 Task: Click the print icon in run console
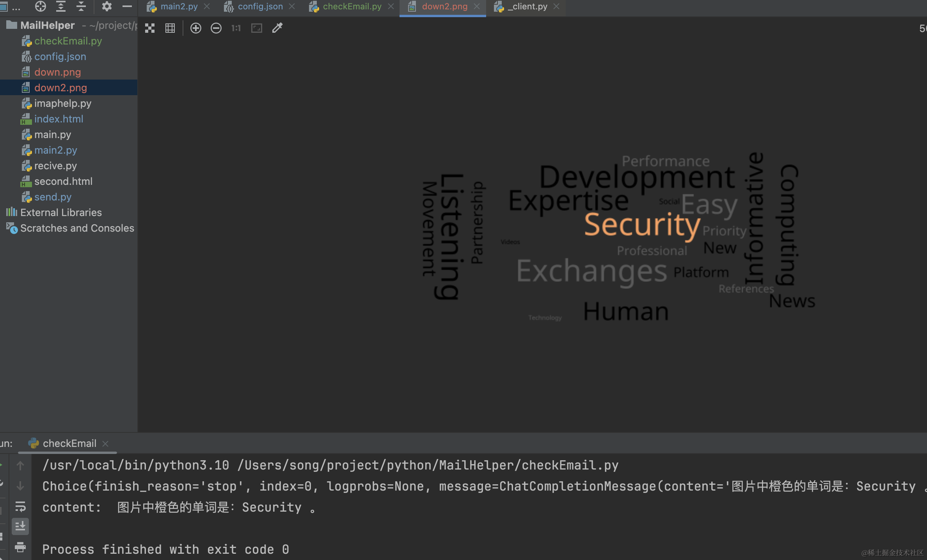click(20, 547)
